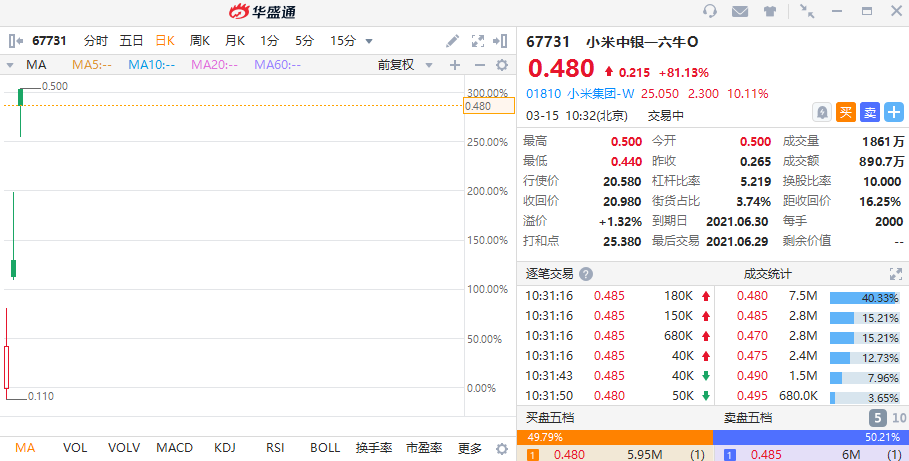Open 更多 more indicators
This screenshot has width=909, height=461.
tap(470, 448)
